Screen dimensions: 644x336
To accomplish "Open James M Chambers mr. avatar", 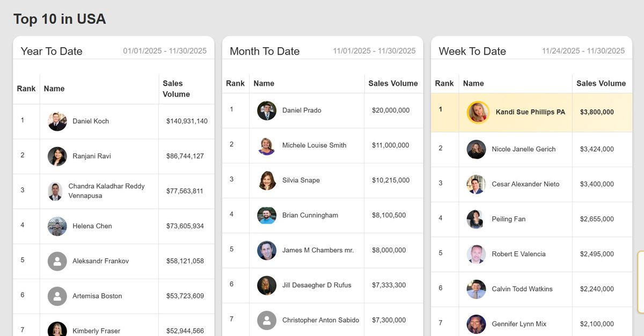I will 267,250.
